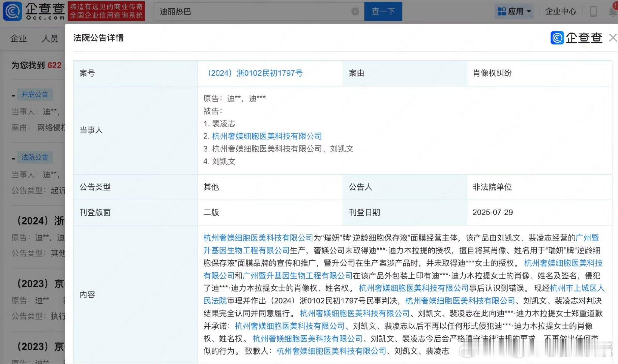
Task: Click the 2025-07-29 publication date
Action: click(x=493, y=212)
